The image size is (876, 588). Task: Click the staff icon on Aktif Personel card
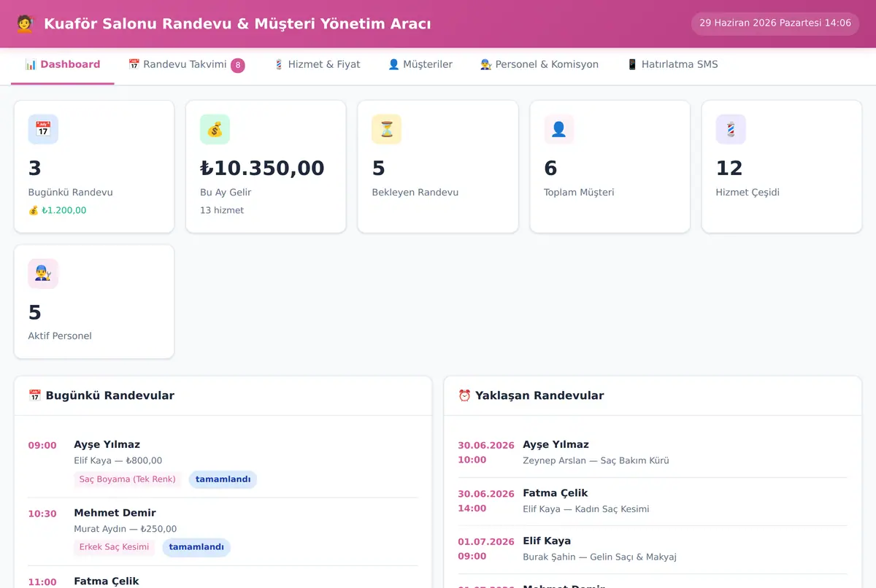pyautogui.click(x=43, y=274)
